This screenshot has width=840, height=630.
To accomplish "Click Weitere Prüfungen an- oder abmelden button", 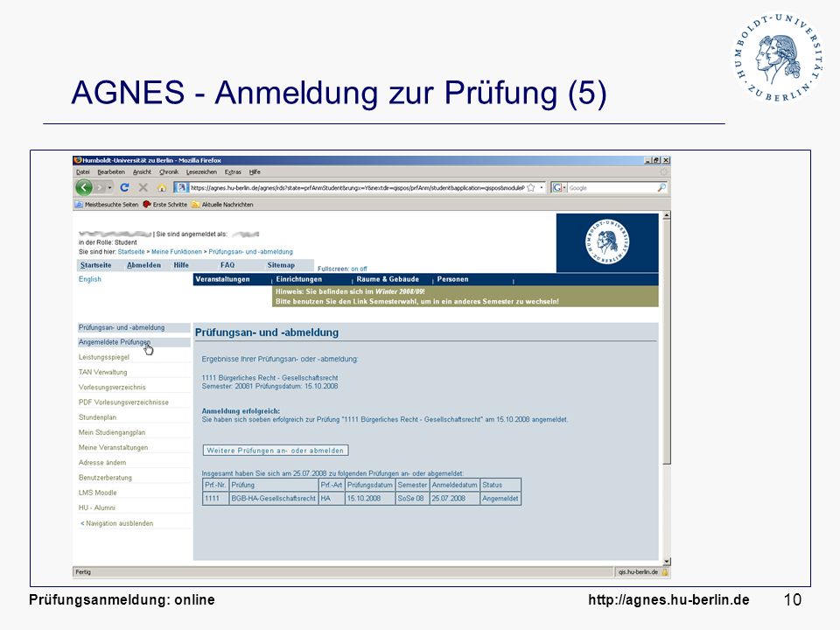I will [x=276, y=451].
